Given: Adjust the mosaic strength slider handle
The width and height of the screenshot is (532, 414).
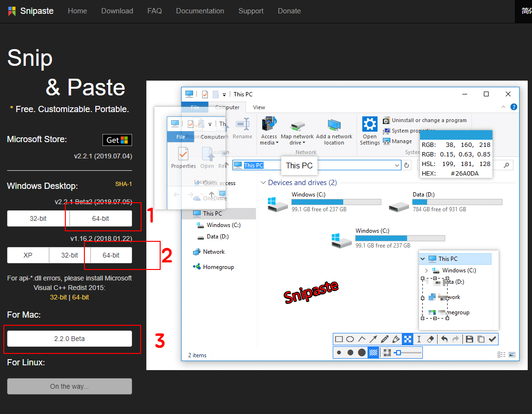Looking at the screenshot, I should pos(399,353).
